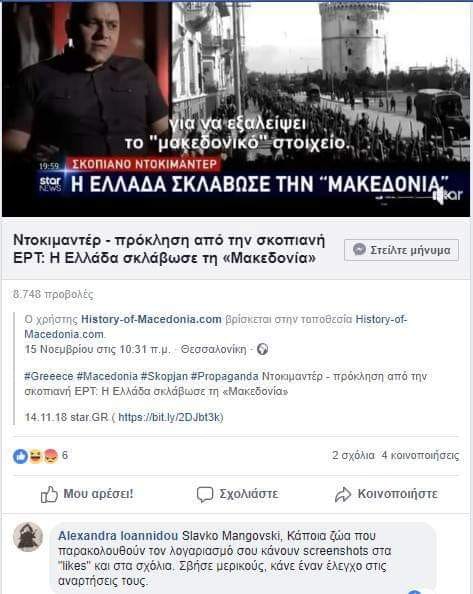
Task: Open the bit.ly/2DJbt3k link
Action: [169, 417]
